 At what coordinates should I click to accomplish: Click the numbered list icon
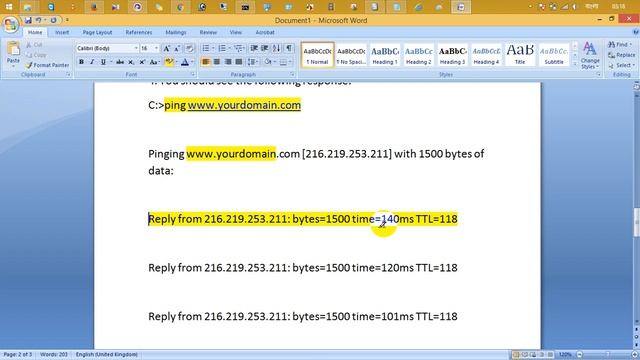222,49
